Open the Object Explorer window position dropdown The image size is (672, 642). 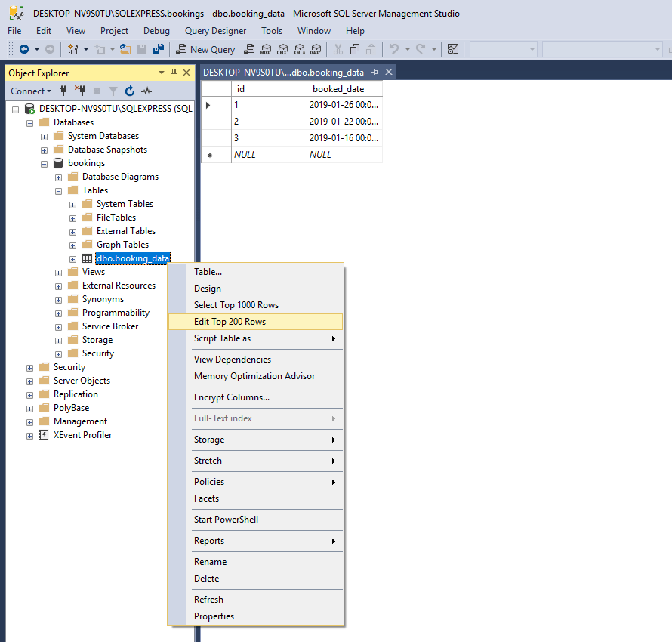161,73
